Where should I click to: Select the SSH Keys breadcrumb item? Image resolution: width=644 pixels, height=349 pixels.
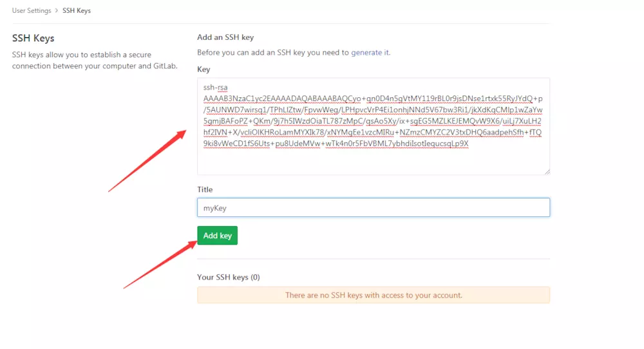pyautogui.click(x=77, y=11)
